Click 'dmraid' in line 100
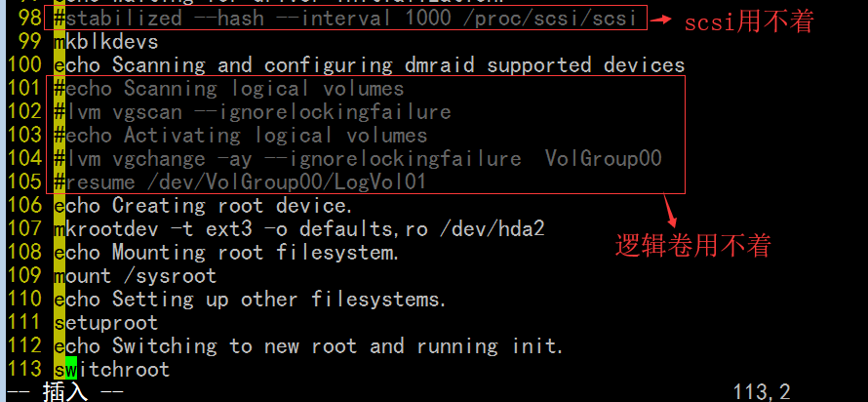 tap(440, 65)
